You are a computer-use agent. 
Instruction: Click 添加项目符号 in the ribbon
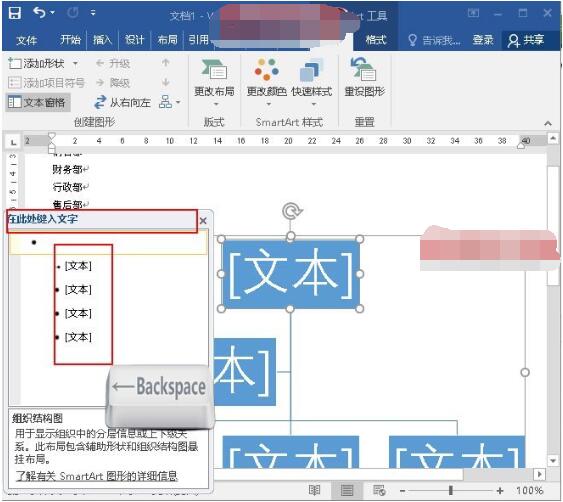(46, 83)
